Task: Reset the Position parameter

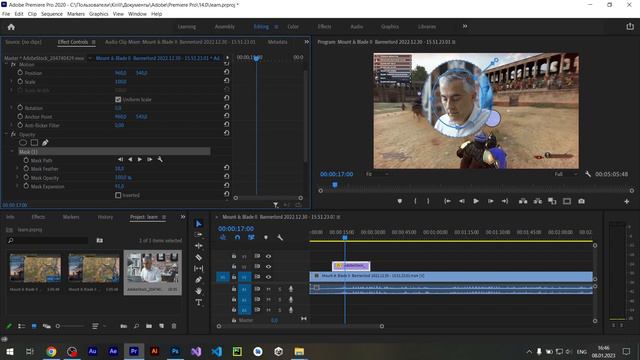Action: point(227,72)
